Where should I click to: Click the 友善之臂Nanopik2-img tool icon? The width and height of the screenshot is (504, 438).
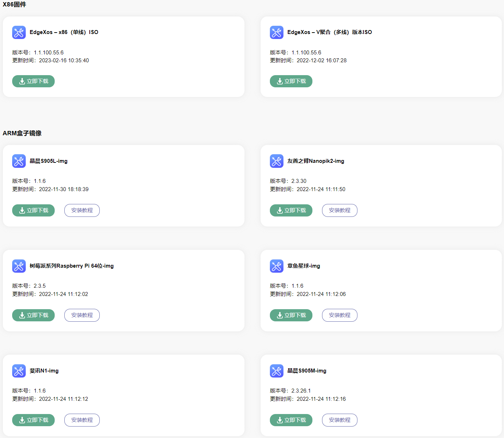click(x=277, y=161)
